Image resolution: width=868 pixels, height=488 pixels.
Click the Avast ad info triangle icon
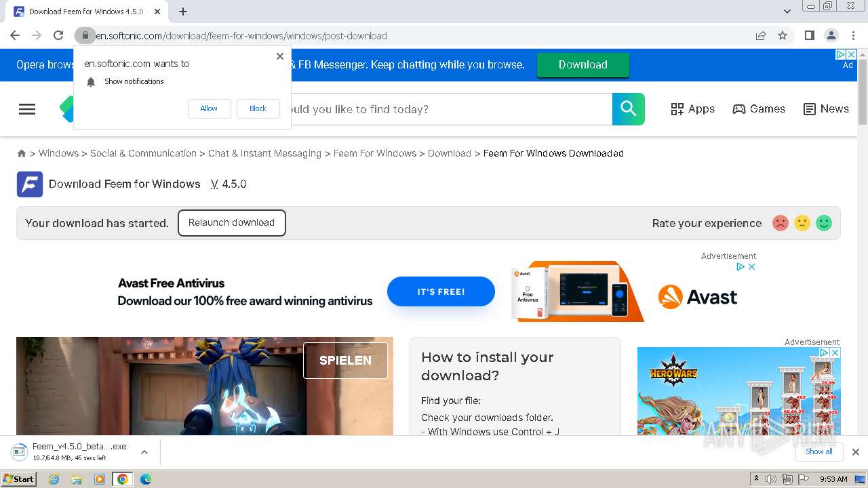click(x=741, y=267)
